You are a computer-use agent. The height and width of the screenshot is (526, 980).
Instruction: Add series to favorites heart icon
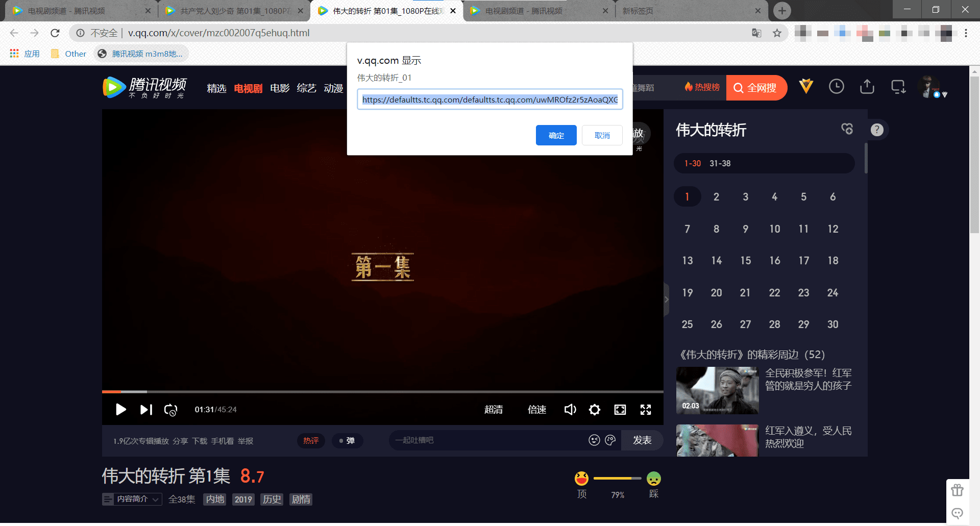[847, 129]
